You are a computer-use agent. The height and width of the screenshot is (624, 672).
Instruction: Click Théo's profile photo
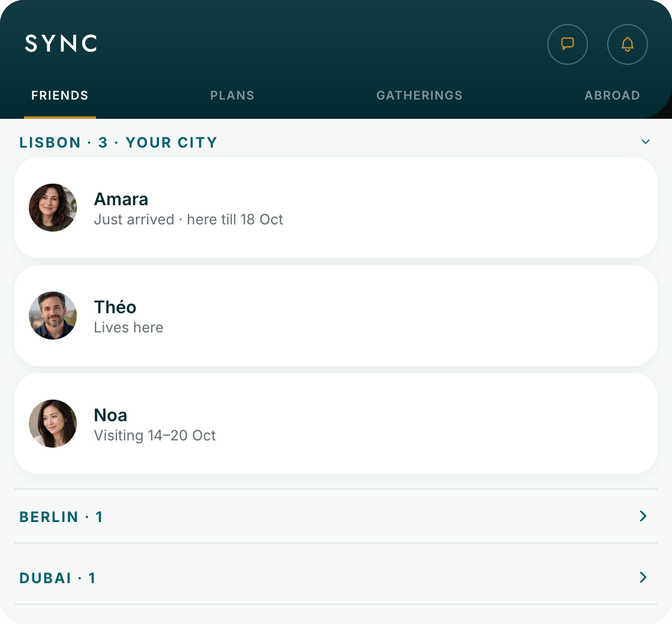click(53, 316)
